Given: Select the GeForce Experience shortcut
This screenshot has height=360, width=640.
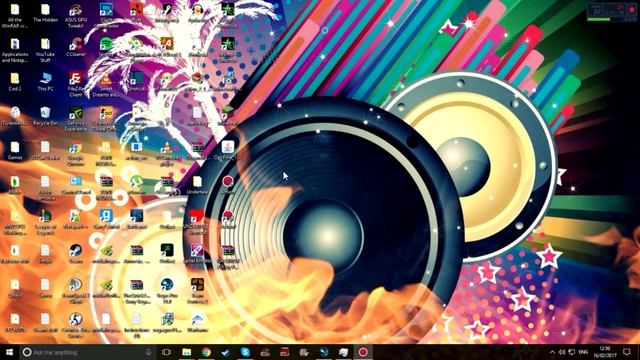Looking at the screenshot, I should pos(76,119).
